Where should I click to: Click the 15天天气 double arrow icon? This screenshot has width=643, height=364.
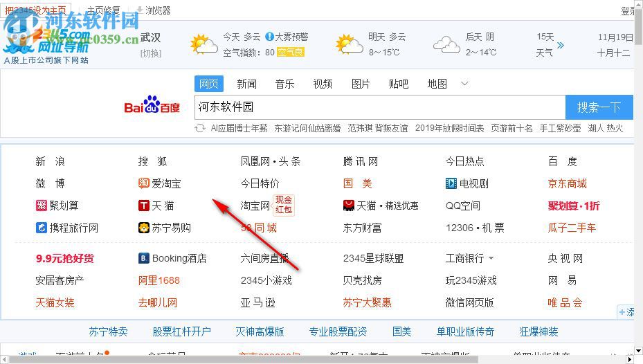(x=561, y=45)
